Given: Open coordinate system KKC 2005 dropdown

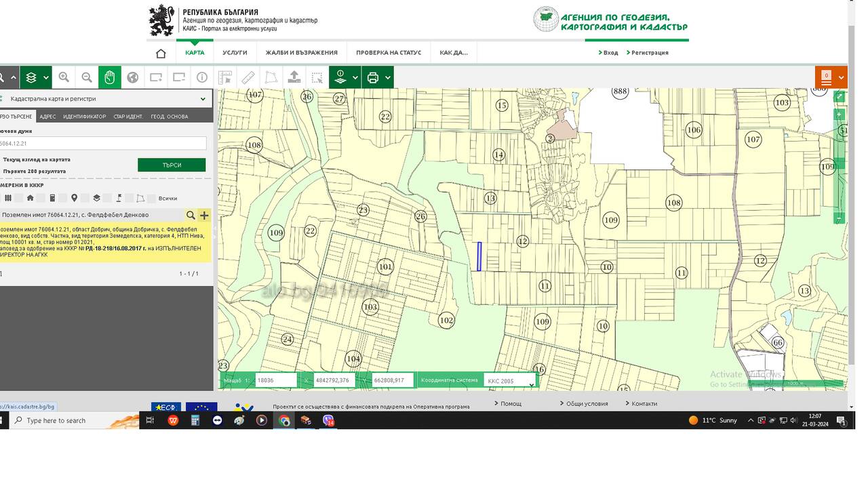Looking at the screenshot, I should click(x=510, y=381).
